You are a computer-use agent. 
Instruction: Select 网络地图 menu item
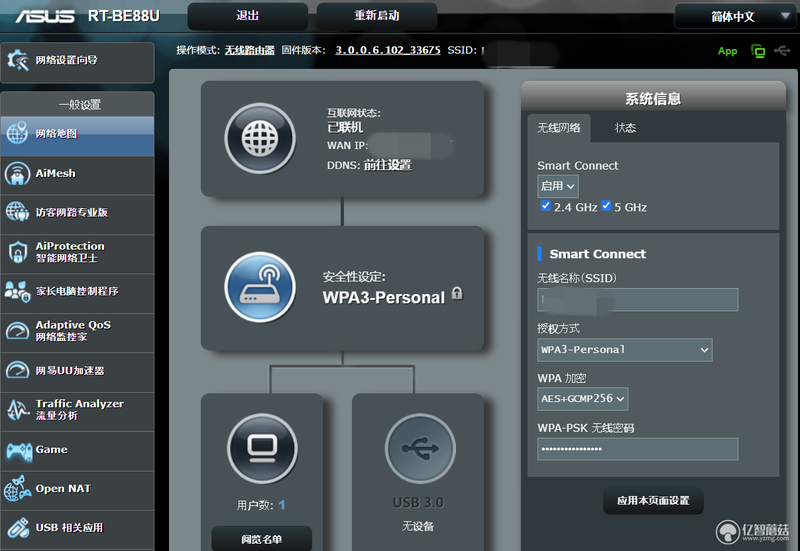(x=78, y=134)
